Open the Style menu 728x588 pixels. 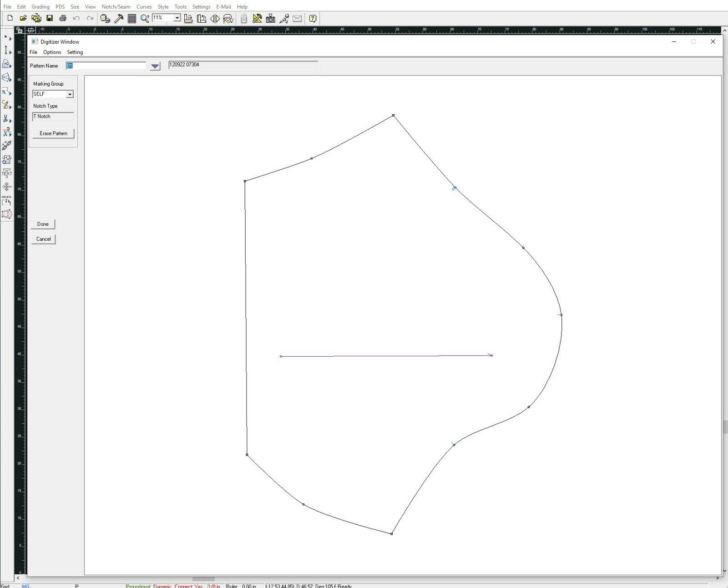163,7
